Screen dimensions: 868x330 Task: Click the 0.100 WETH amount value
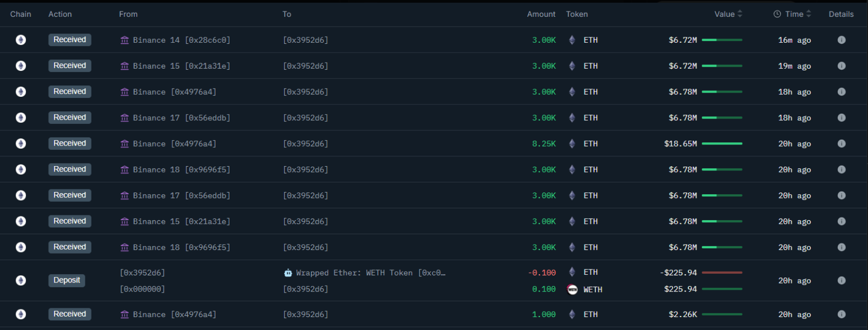point(544,289)
